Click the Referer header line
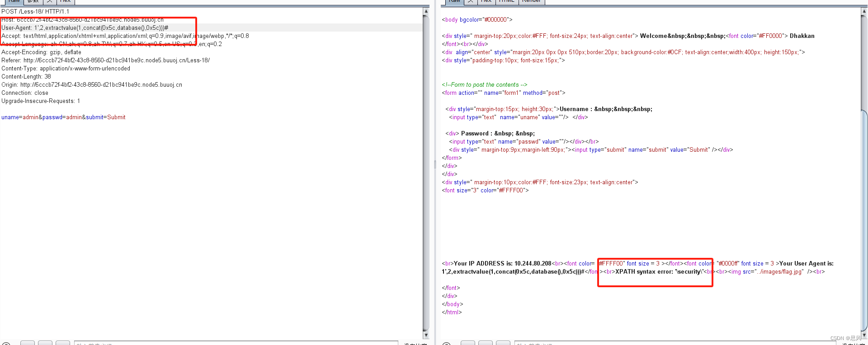 pyautogui.click(x=105, y=60)
